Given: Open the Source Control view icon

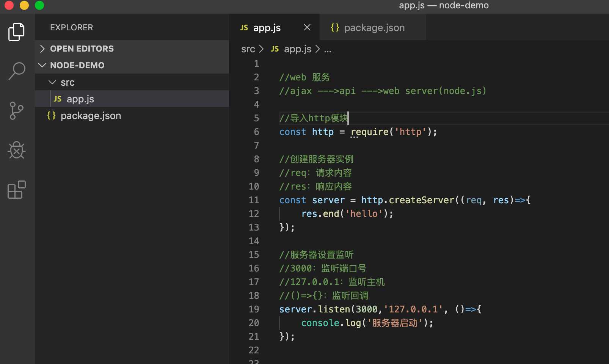Looking at the screenshot, I should point(16,111).
